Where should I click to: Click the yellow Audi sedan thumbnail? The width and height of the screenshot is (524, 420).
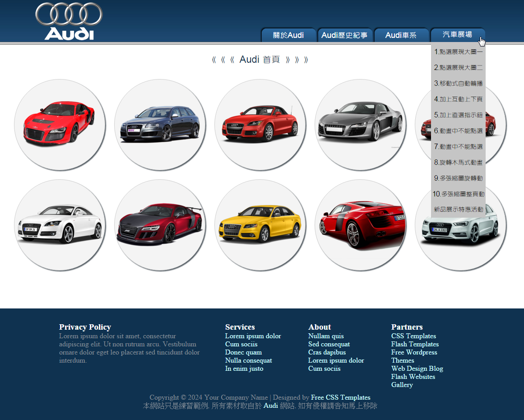pos(260,225)
